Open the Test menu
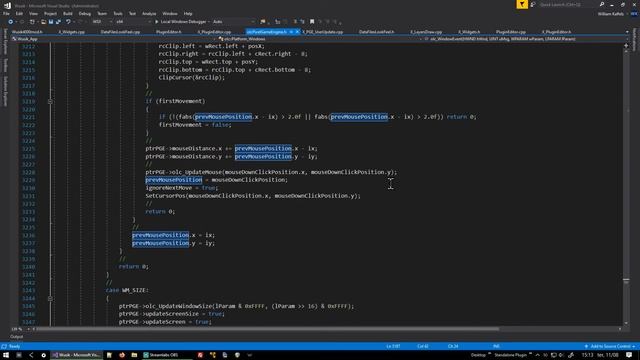The image size is (640, 360). (x=132, y=13)
